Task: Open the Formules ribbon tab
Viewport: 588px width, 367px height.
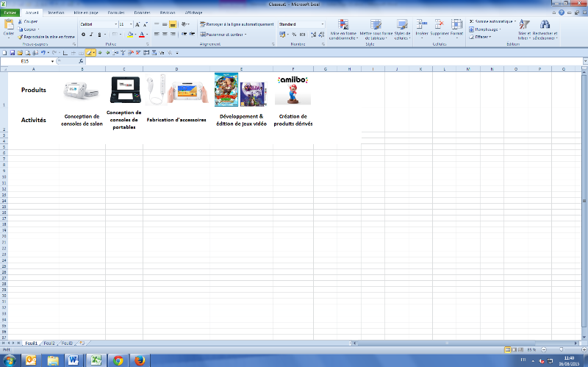Action: tap(116, 13)
